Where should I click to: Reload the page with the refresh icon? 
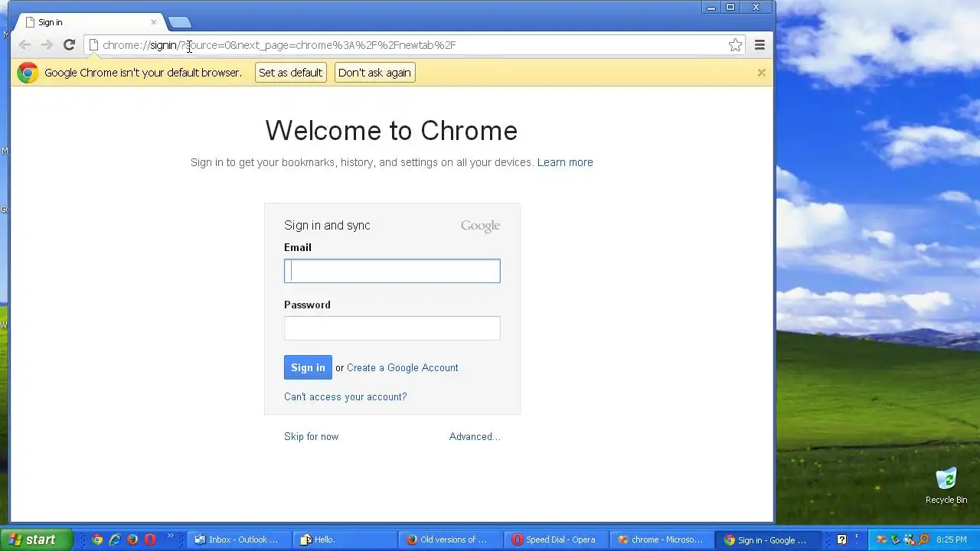point(69,45)
